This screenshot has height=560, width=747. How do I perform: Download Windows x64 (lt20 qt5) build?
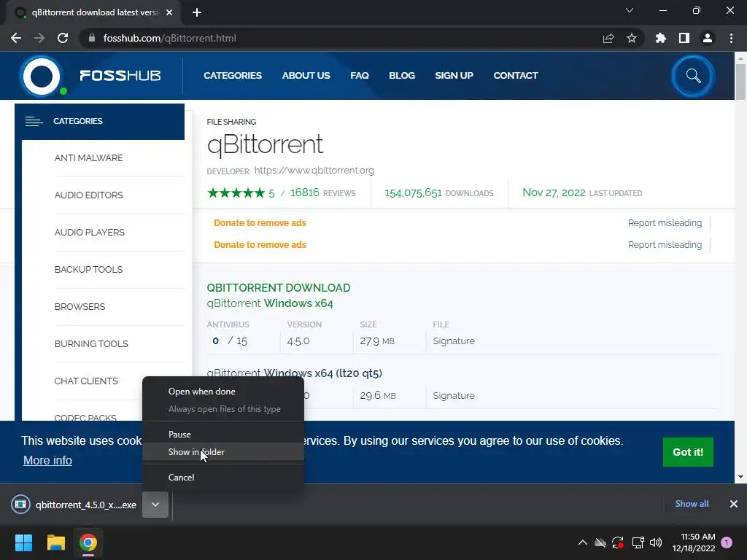[x=295, y=373]
